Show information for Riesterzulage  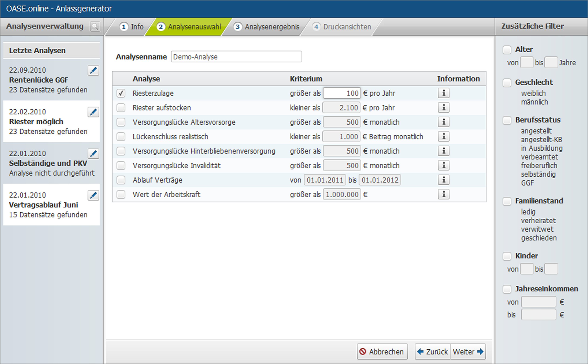point(444,93)
